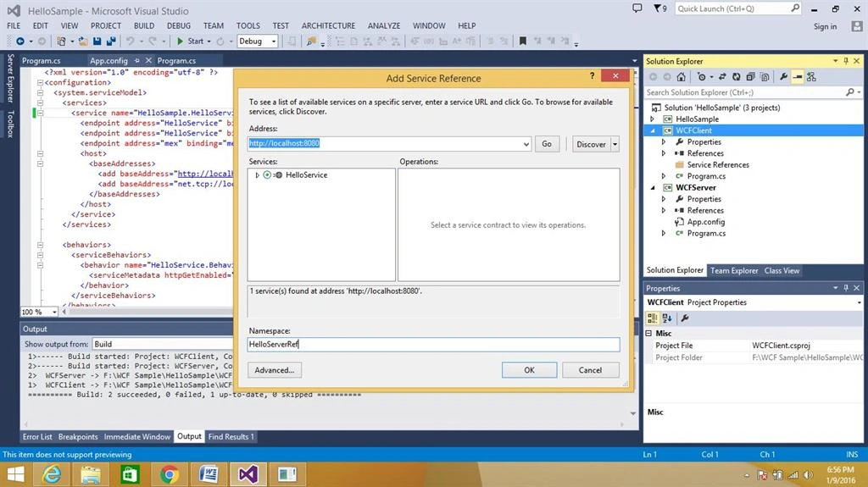Click the bookmark icon in main toolbar

(522, 41)
